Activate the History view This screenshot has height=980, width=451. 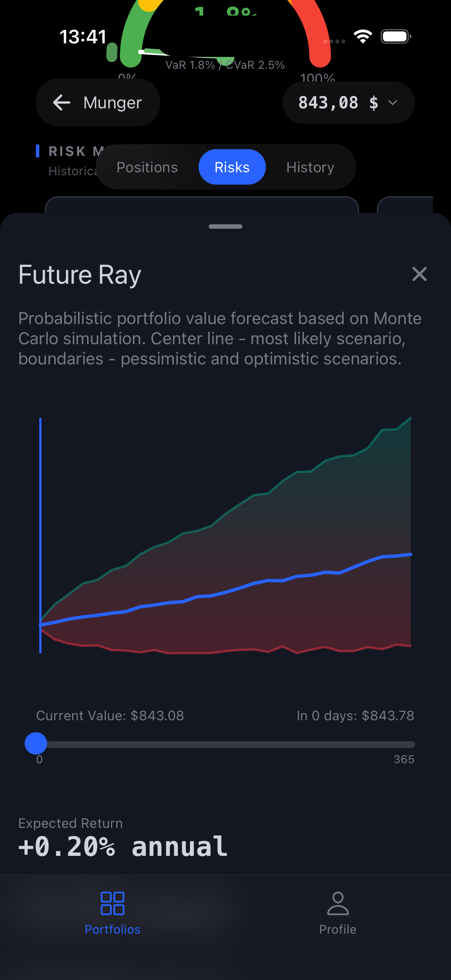[x=310, y=167]
